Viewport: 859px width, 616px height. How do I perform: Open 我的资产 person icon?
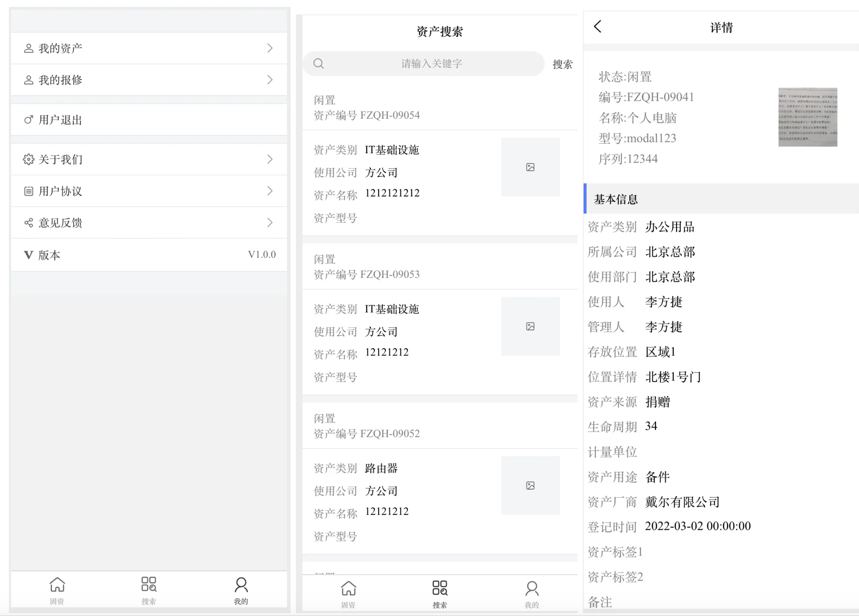pyautogui.click(x=29, y=48)
